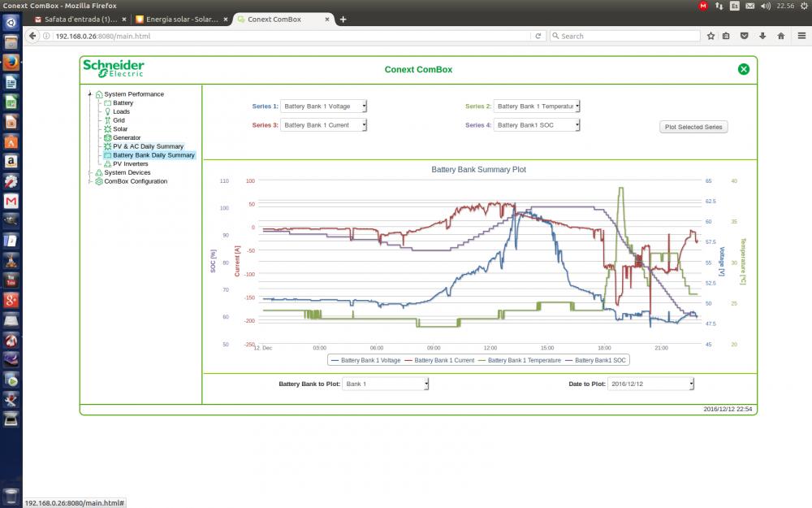The image size is (812, 508).
Task: Open LibreOffice Writer from launcher
Action: coord(11,82)
